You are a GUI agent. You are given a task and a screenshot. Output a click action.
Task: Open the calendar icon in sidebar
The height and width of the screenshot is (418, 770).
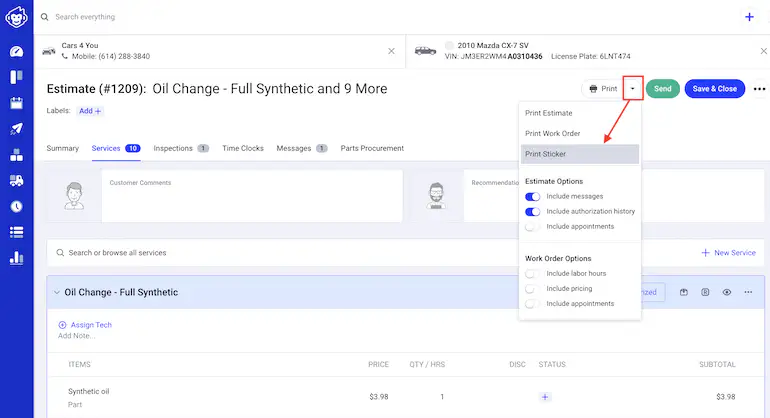coord(16,103)
